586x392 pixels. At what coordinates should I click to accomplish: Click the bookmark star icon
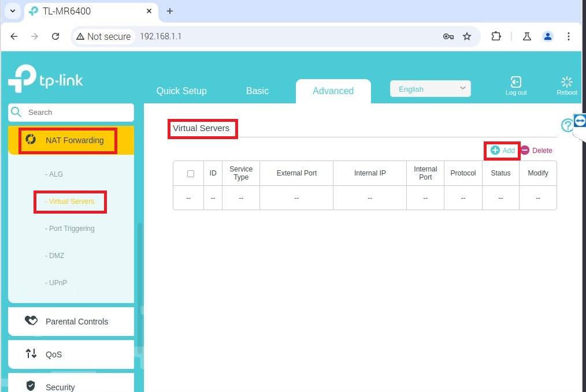(467, 36)
